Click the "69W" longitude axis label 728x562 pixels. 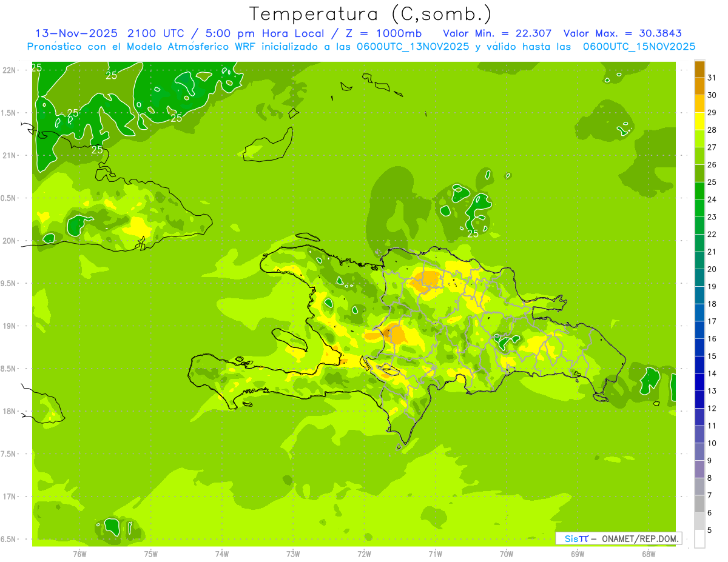pyautogui.click(x=578, y=554)
